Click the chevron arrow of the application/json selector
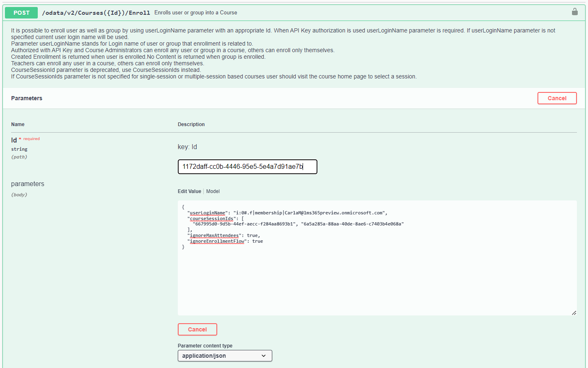This screenshot has height=368, width=588. click(x=264, y=356)
